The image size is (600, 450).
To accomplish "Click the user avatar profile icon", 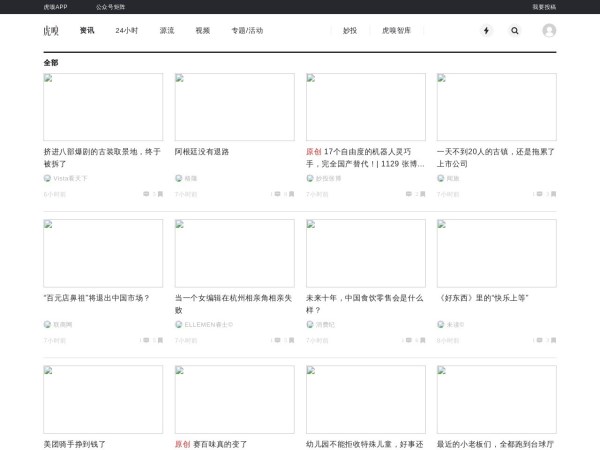I will point(549,30).
